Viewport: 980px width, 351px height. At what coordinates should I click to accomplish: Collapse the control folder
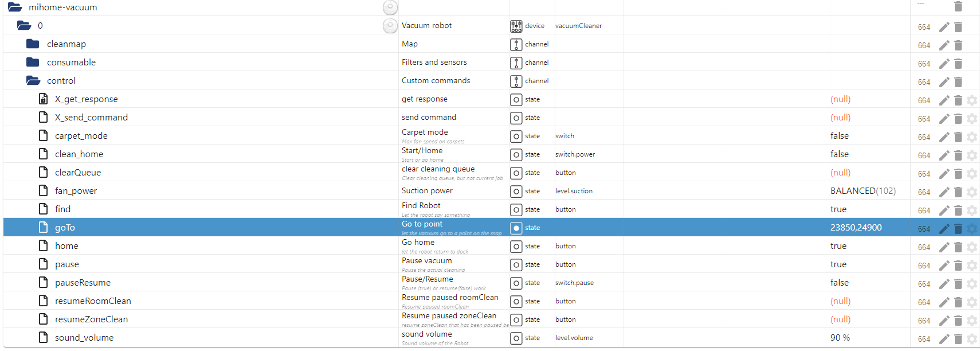(33, 81)
